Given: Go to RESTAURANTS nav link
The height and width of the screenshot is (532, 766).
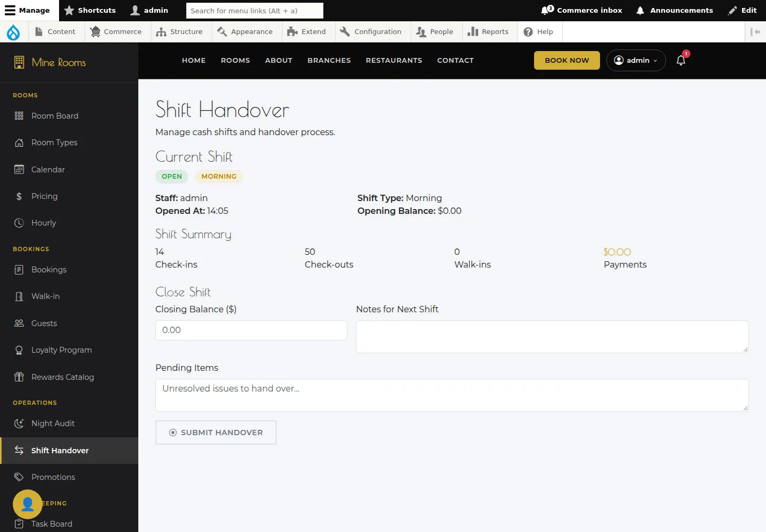Looking at the screenshot, I should (x=394, y=61).
